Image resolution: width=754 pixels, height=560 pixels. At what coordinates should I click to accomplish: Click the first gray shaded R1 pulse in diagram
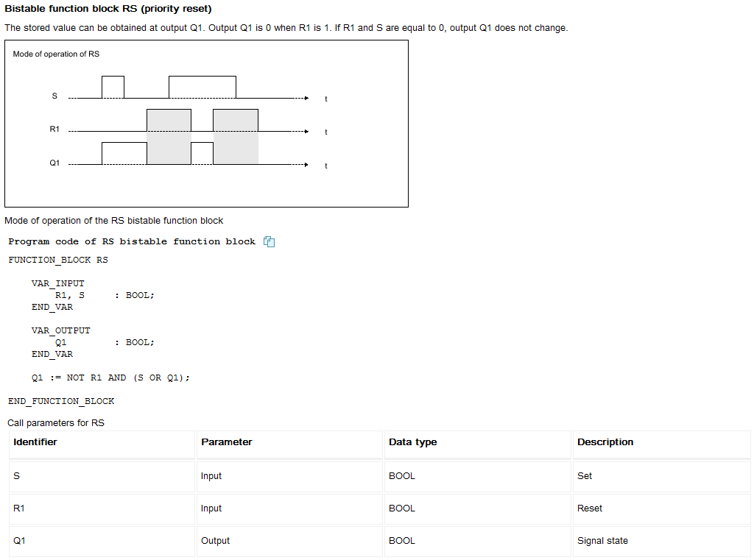(x=169, y=136)
